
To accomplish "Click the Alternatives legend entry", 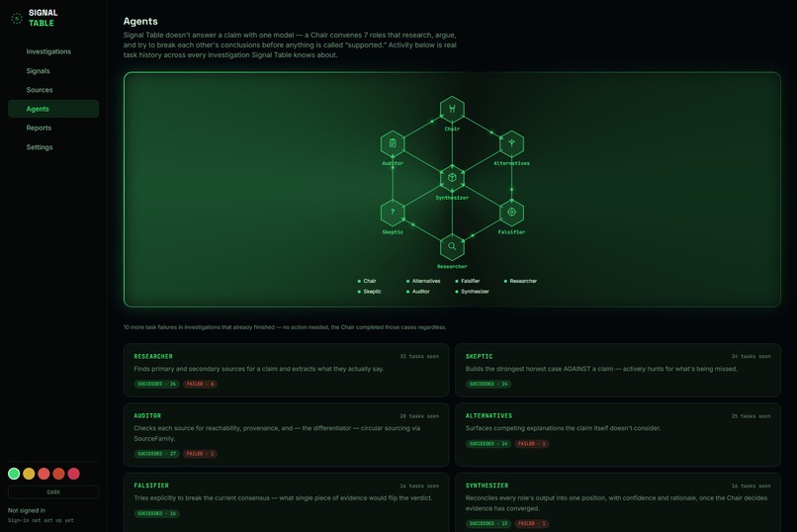I will 423,281.
